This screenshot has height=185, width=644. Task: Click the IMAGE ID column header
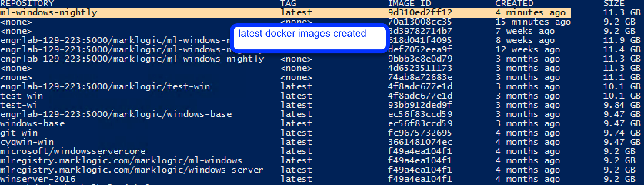tap(409, 3)
